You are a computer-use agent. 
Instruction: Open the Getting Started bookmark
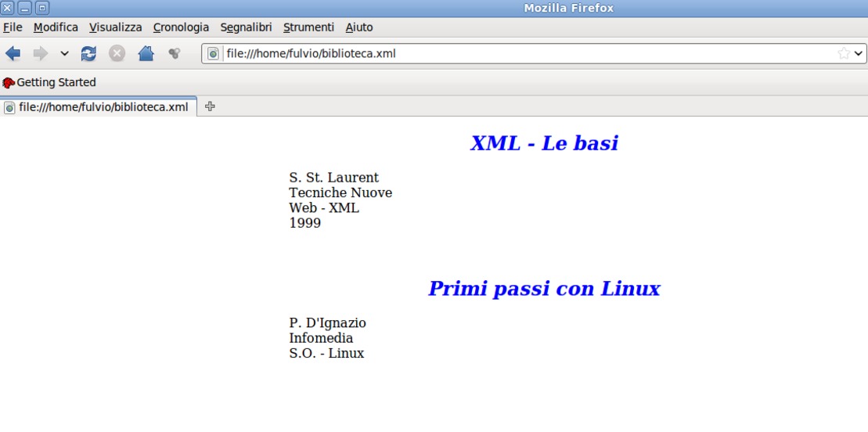tap(49, 82)
